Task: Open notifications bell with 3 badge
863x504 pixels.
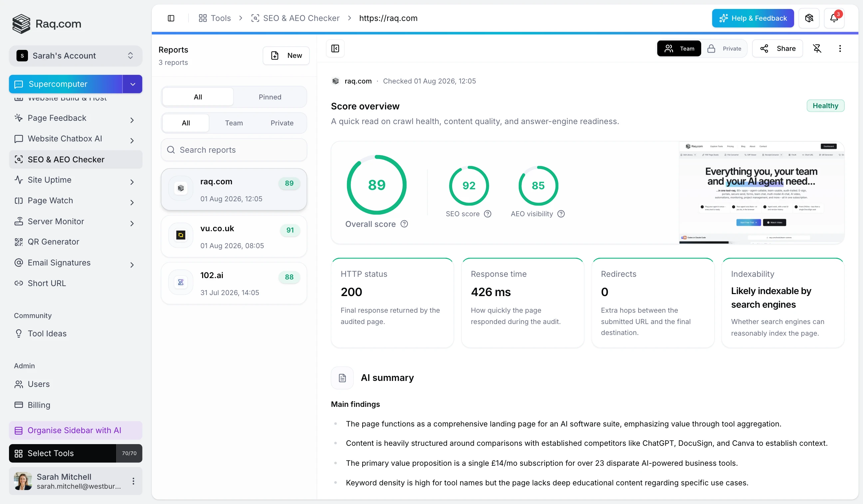Action: 834,18
